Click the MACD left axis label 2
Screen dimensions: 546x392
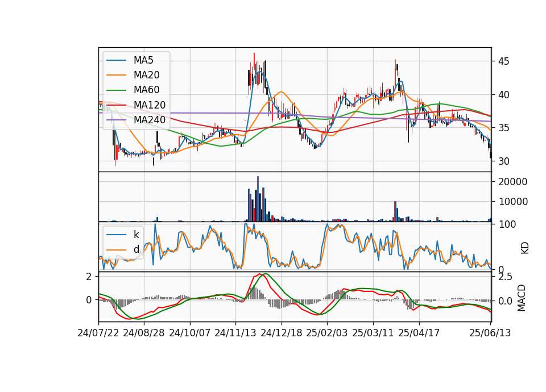click(89, 277)
